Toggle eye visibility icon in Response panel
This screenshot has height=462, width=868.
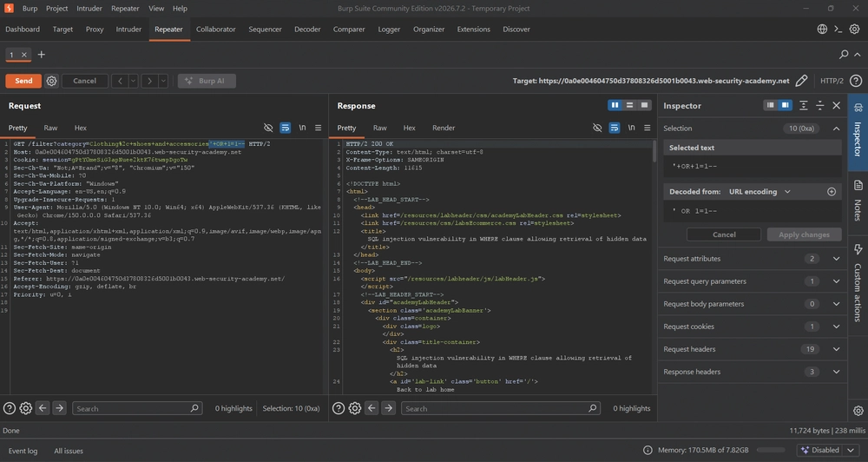597,128
